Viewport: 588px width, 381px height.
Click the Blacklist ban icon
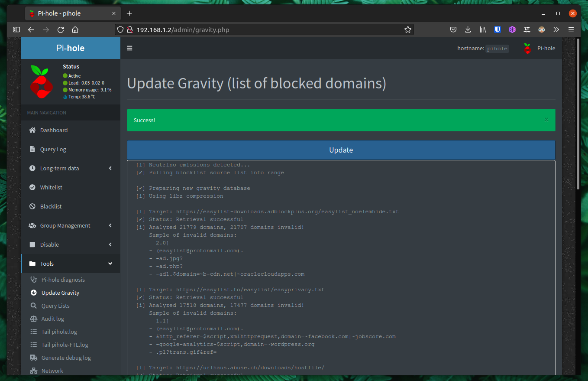coord(32,206)
